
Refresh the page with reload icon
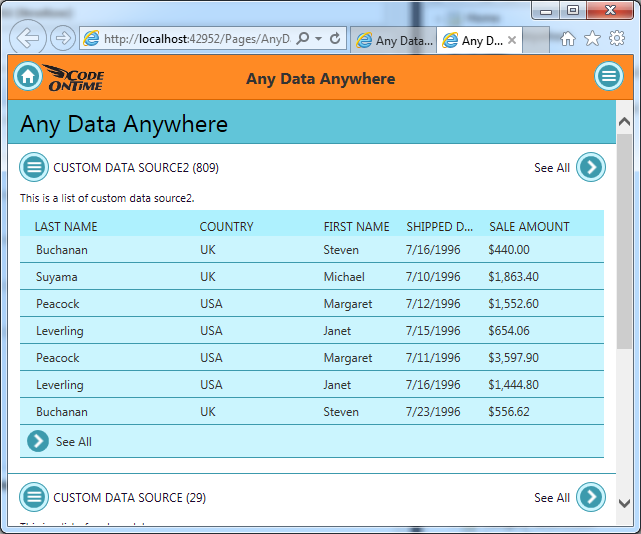pos(335,38)
